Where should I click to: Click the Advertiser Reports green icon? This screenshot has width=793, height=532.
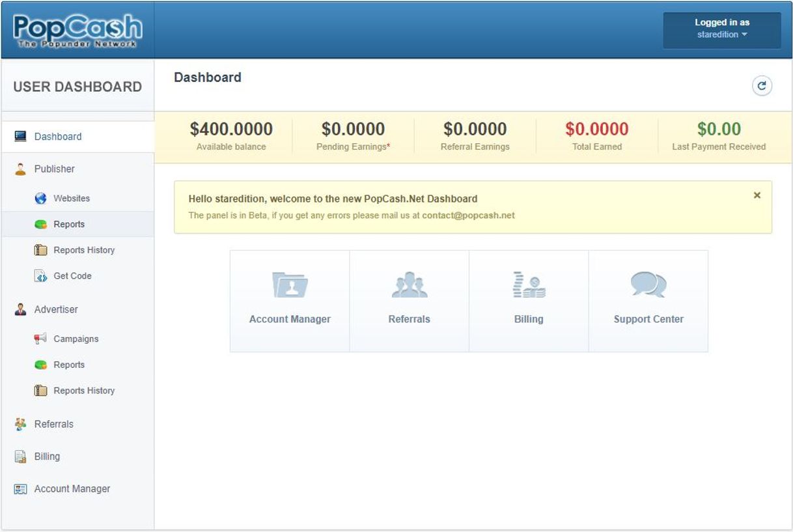[x=40, y=365]
